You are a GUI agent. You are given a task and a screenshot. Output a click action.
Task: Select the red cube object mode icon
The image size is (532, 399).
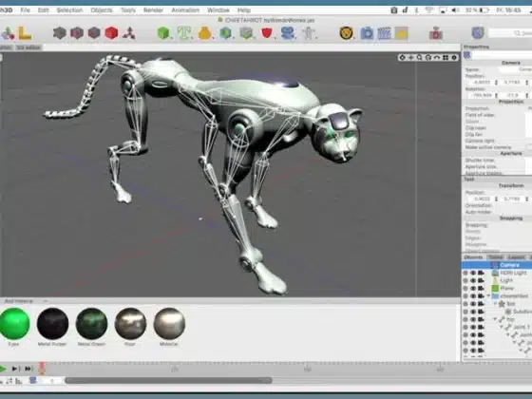coord(111,33)
